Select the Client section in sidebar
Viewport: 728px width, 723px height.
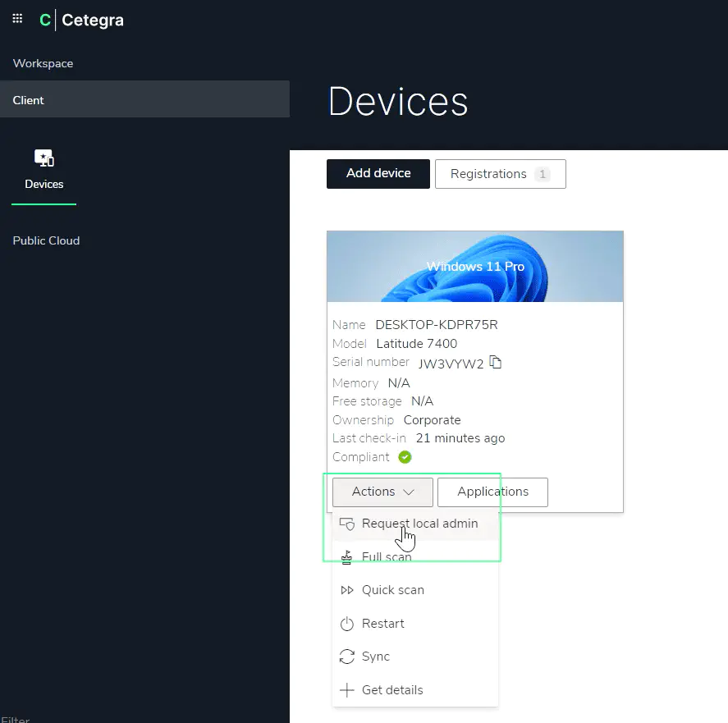pyautogui.click(x=29, y=100)
